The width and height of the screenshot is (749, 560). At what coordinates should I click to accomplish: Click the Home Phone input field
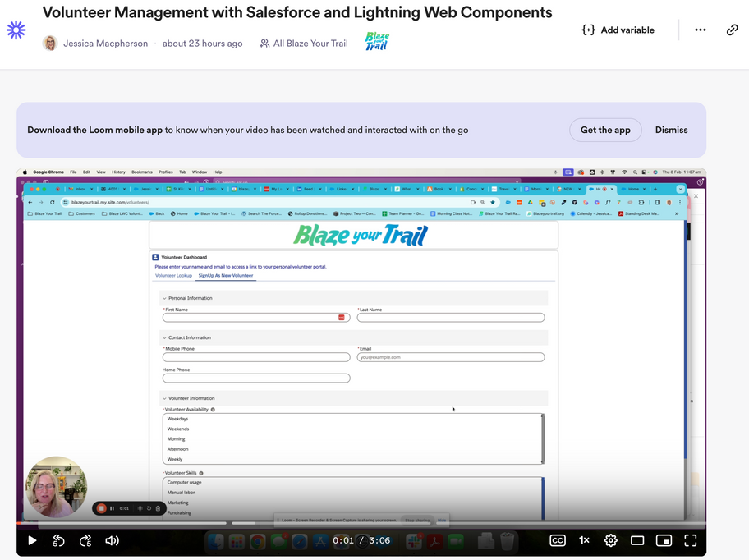256,378
